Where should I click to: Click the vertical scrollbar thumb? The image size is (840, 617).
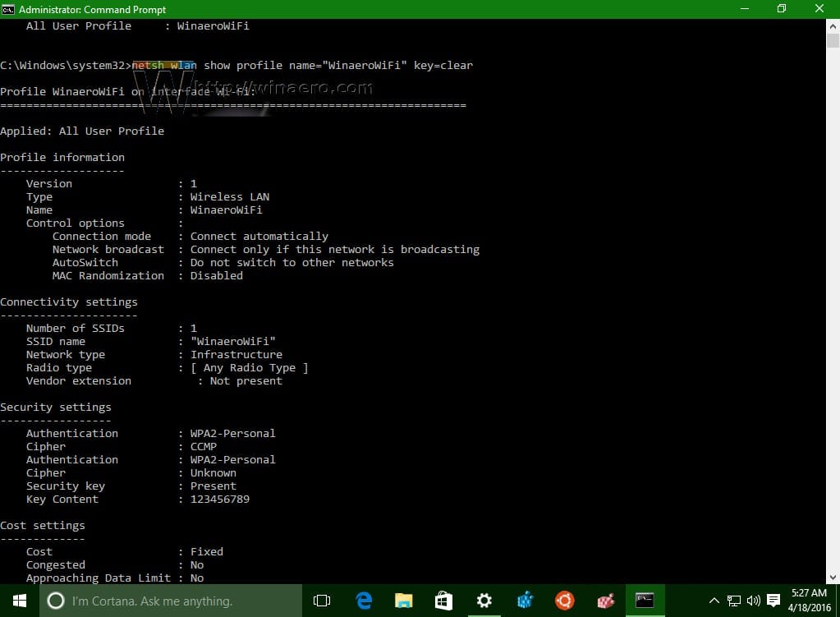tap(833, 41)
